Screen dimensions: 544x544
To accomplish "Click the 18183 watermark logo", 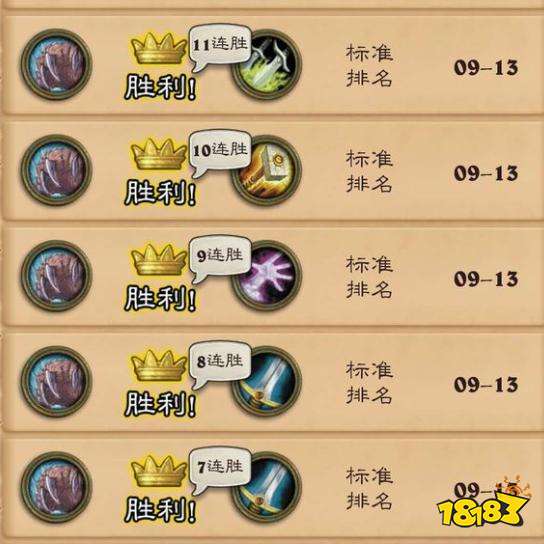I will 483,502.
